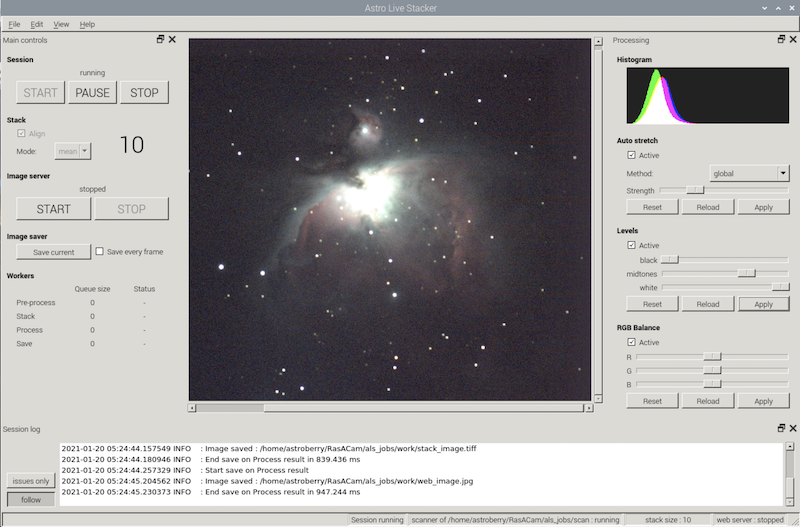
Task: Click the image viewer scroll-up arrow
Action: (x=598, y=43)
